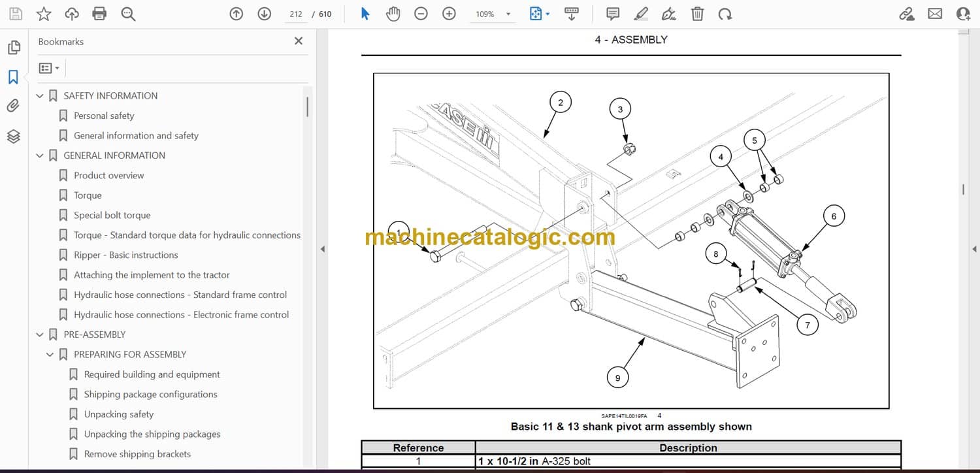Click the Save file icon
The image size is (980, 473).
point(16,14)
